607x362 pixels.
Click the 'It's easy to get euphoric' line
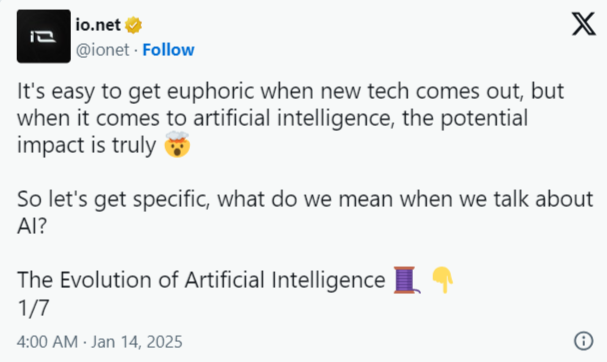290,92
